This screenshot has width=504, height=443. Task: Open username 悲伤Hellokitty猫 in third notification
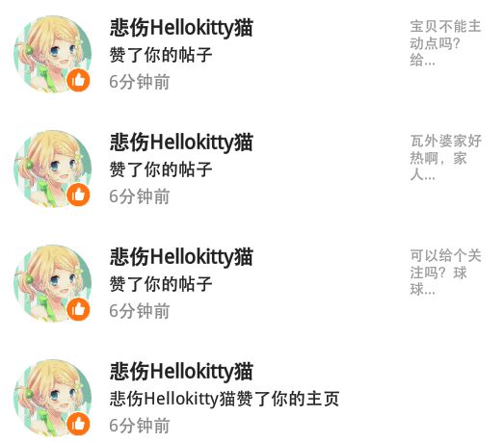(x=181, y=257)
